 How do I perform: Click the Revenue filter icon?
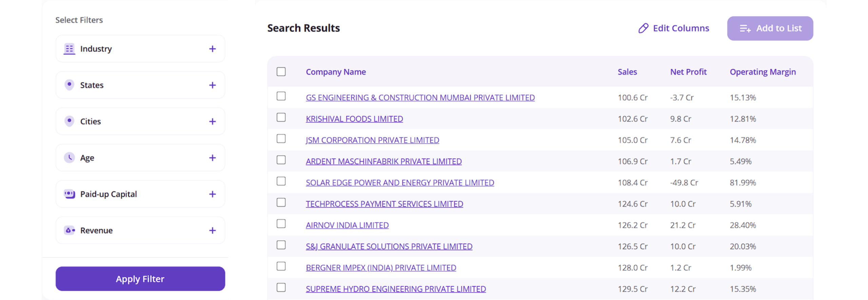point(69,230)
